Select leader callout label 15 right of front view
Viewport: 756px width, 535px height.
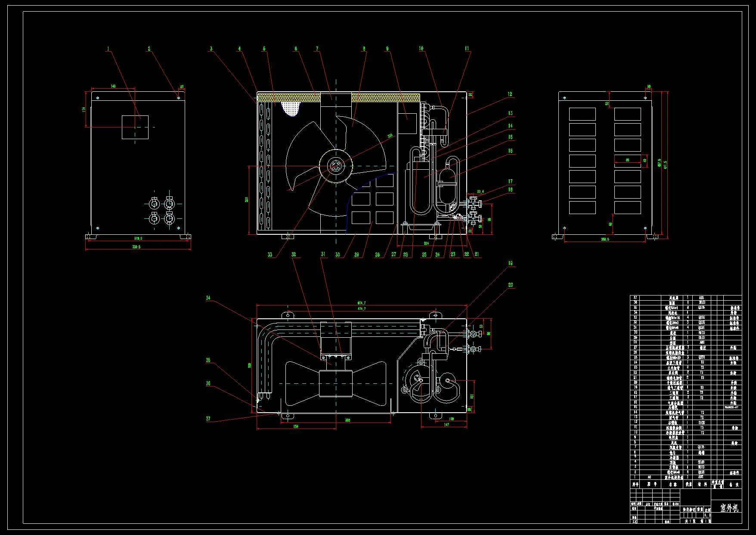pos(510,137)
